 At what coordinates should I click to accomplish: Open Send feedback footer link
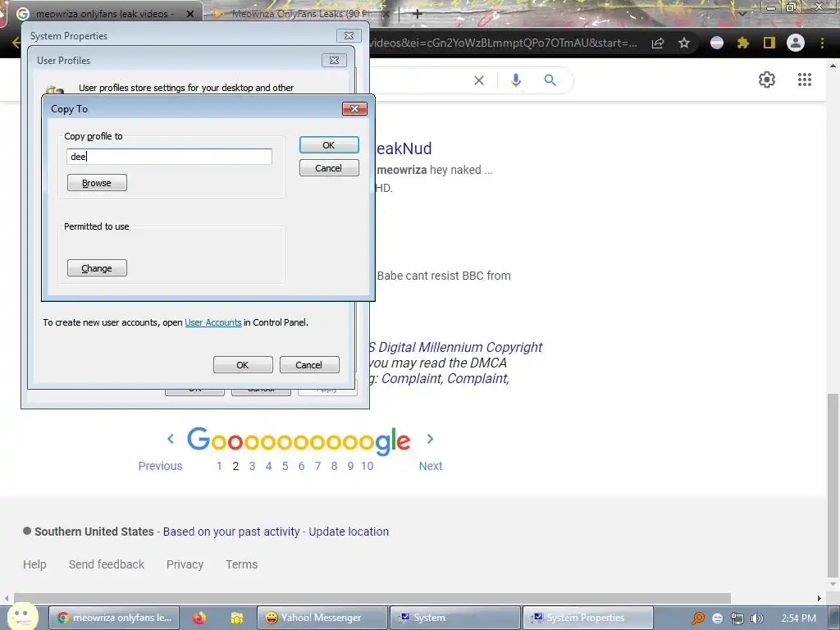107,564
